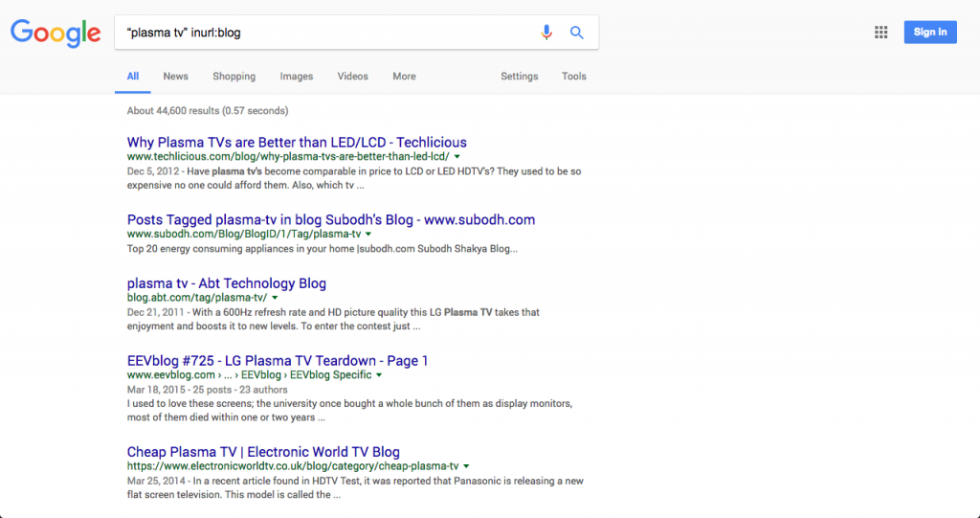Open the Electronic World TV Blog result
Viewport: 980px width, 518px height.
click(263, 452)
